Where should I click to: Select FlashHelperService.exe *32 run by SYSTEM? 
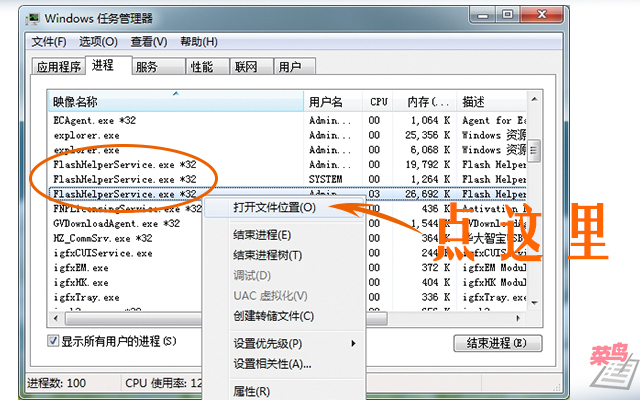[288, 179]
